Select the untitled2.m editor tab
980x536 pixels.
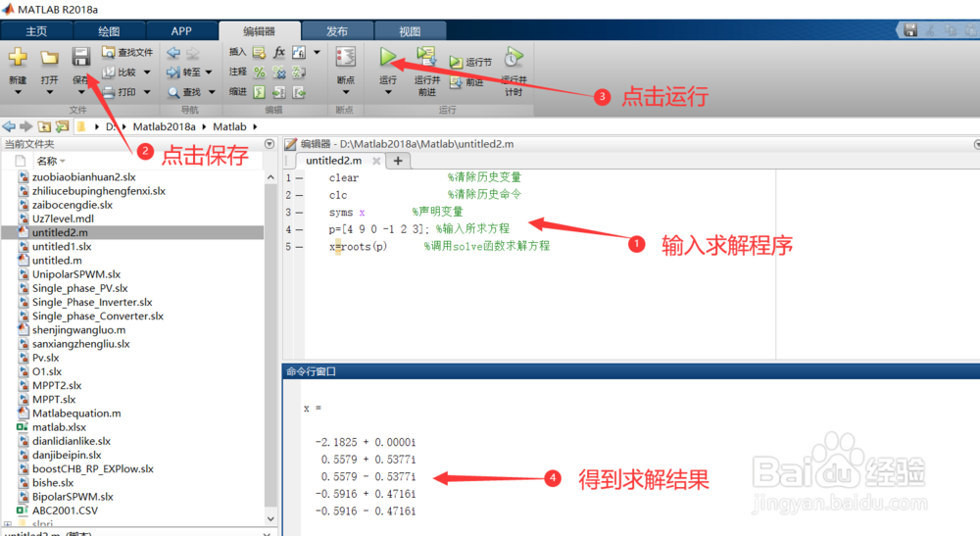334,161
